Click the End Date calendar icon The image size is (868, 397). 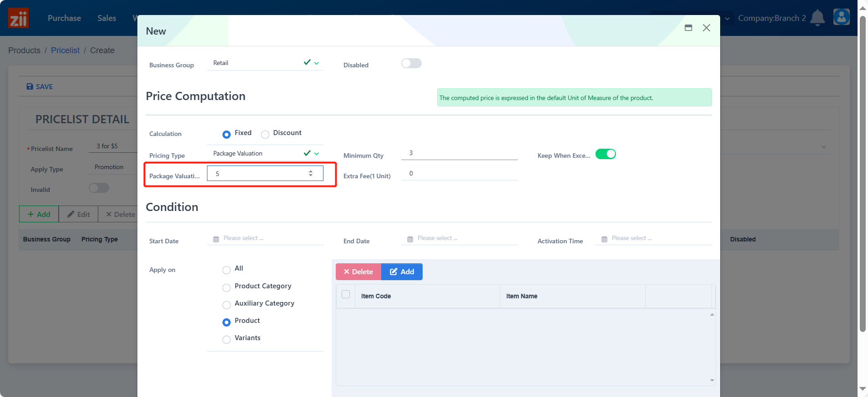pos(410,239)
